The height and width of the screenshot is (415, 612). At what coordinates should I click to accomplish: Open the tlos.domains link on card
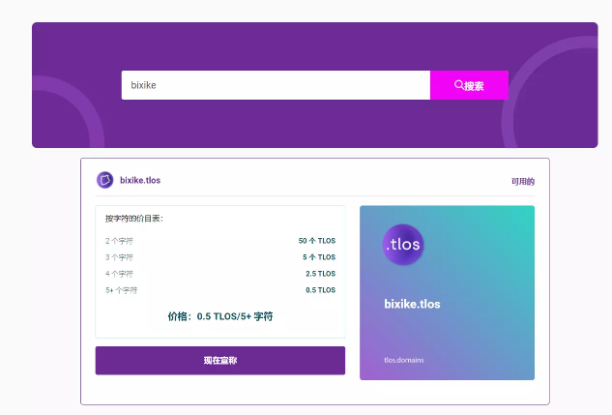tap(404, 360)
